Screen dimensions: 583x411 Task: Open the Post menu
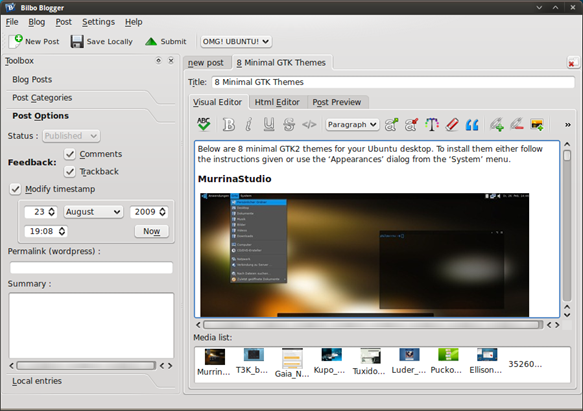pos(64,22)
